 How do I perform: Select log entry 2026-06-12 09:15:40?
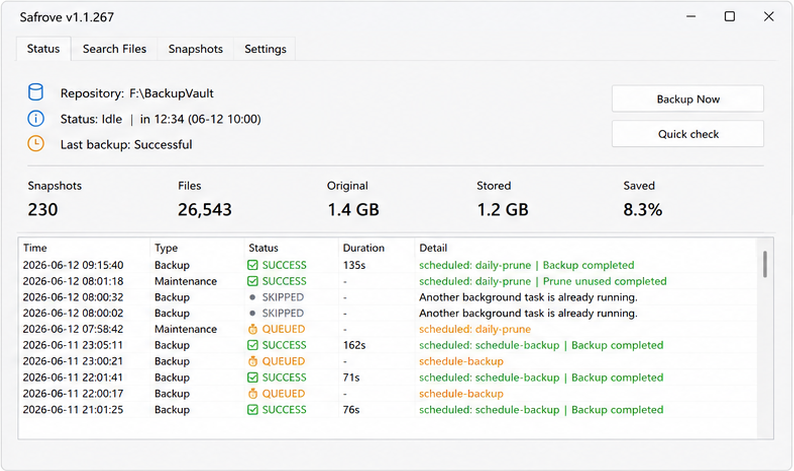pyautogui.click(x=388, y=265)
